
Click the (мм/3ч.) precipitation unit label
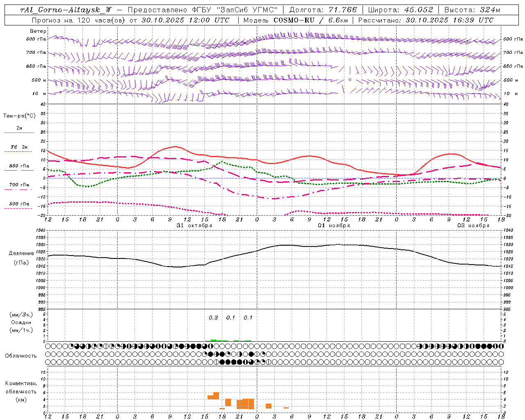(21, 315)
